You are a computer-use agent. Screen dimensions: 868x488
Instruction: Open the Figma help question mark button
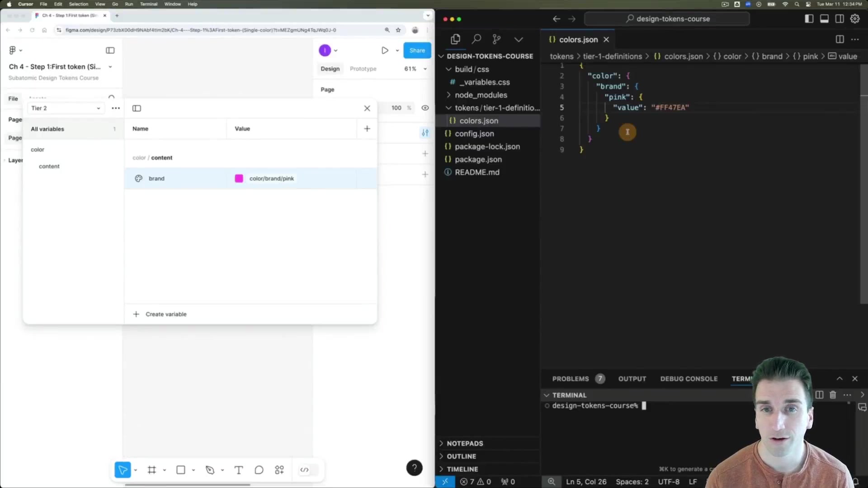pyautogui.click(x=414, y=468)
